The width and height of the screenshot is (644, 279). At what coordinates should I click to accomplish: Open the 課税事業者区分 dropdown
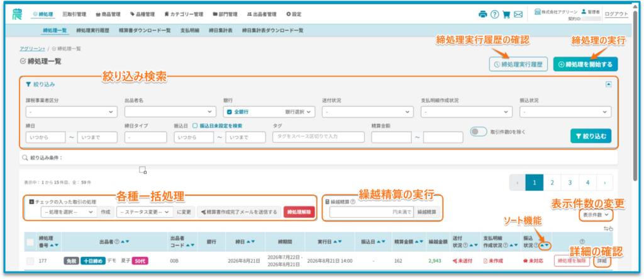pos(72,111)
